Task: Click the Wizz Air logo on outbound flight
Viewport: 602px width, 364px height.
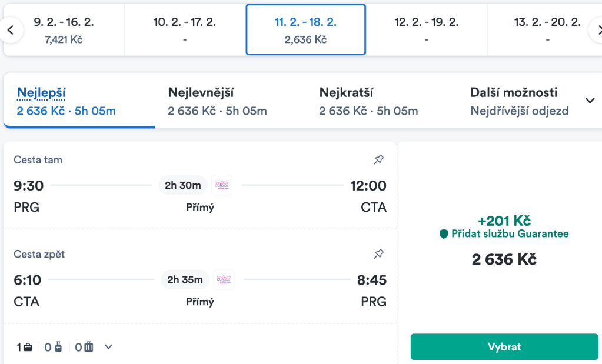Action: pos(222,185)
